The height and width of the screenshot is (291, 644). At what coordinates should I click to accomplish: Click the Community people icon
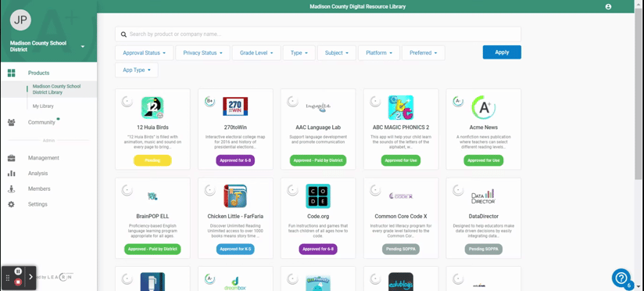pos(12,123)
